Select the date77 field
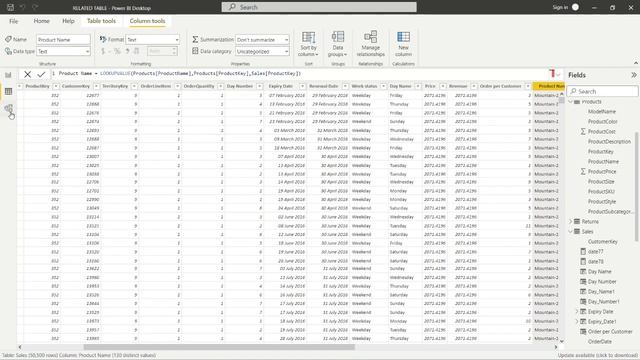The height and width of the screenshot is (360, 640). point(595,251)
